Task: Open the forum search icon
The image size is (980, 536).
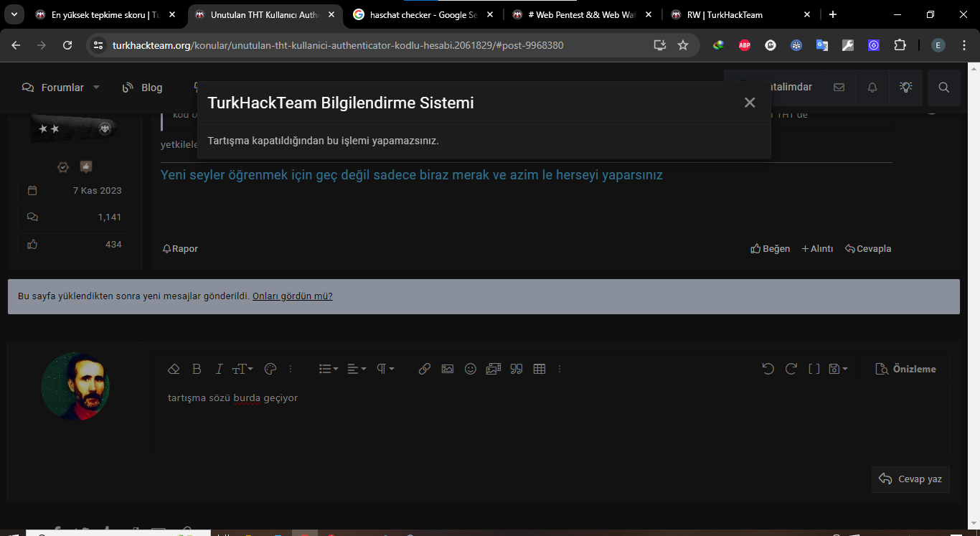Action: coord(944,88)
